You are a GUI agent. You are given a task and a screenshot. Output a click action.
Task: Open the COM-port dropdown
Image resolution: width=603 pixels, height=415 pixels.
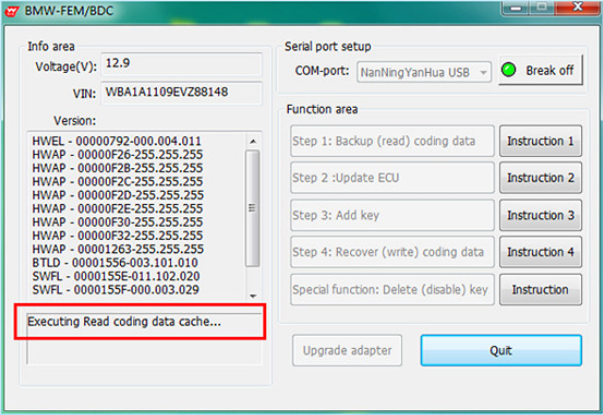click(424, 72)
